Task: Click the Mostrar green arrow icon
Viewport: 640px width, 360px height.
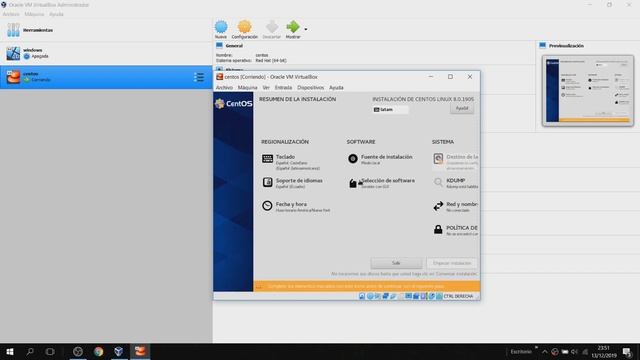Action: pyautogui.click(x=293, y=29)
